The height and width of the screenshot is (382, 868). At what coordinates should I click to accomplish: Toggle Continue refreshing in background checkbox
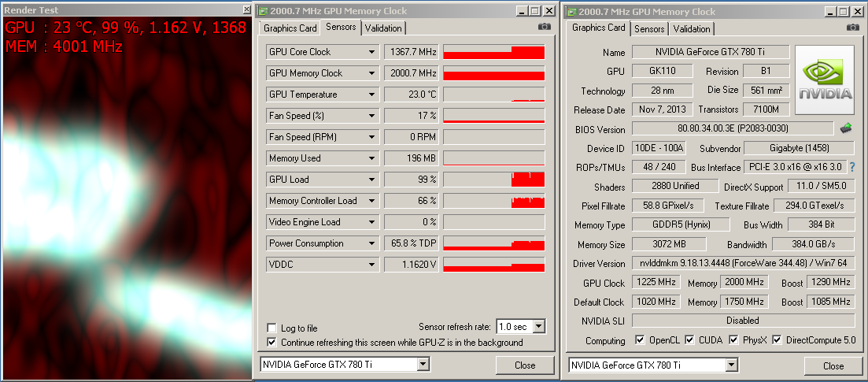tap(271, 342)
